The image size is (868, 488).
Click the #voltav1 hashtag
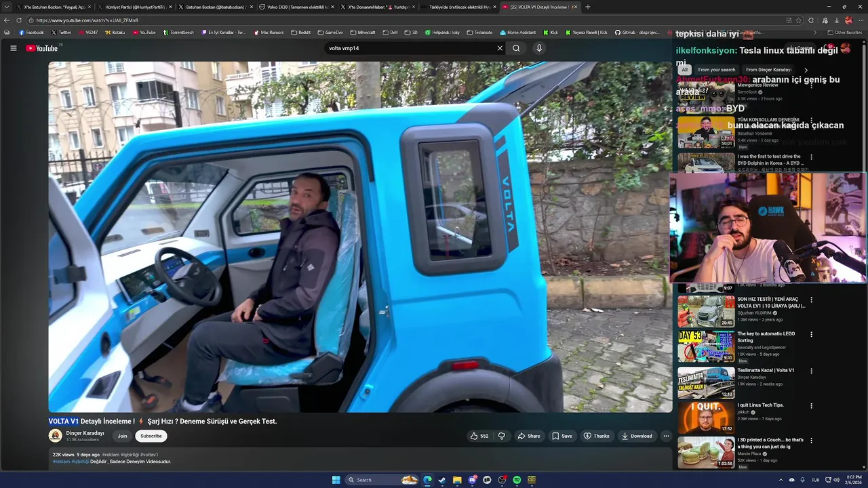(x=149, y=455)
